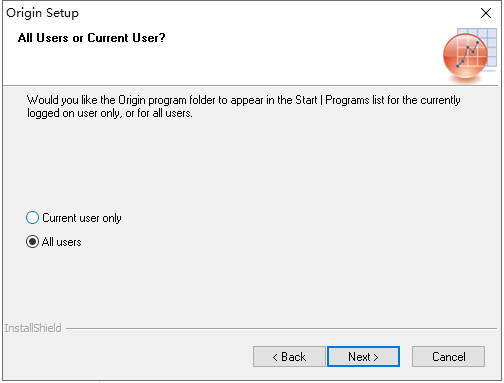The height and width of the screenshot is (383, 504).
Task: Click the Origin Setup title bar text
Action: [x=42, y=13]
